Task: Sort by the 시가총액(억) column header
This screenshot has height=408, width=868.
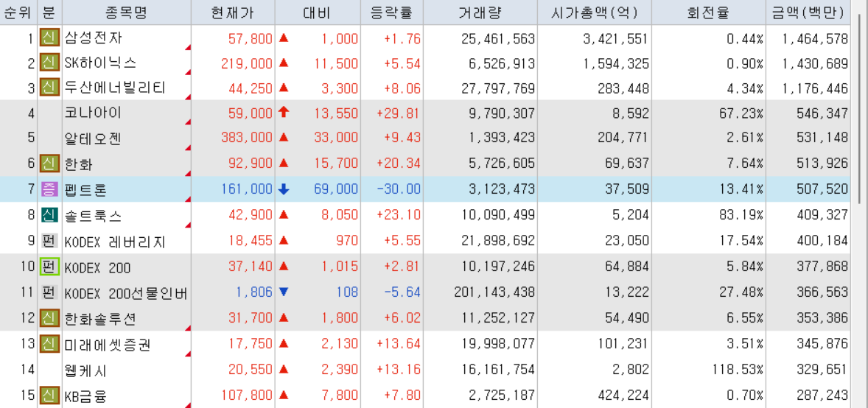Action: [595, 13]
